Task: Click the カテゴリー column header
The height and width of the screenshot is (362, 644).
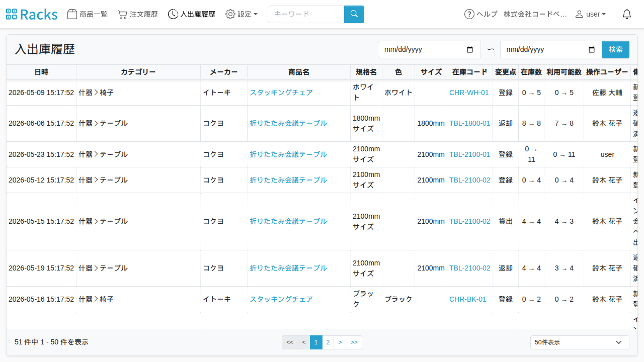Action: coord(138,72)
